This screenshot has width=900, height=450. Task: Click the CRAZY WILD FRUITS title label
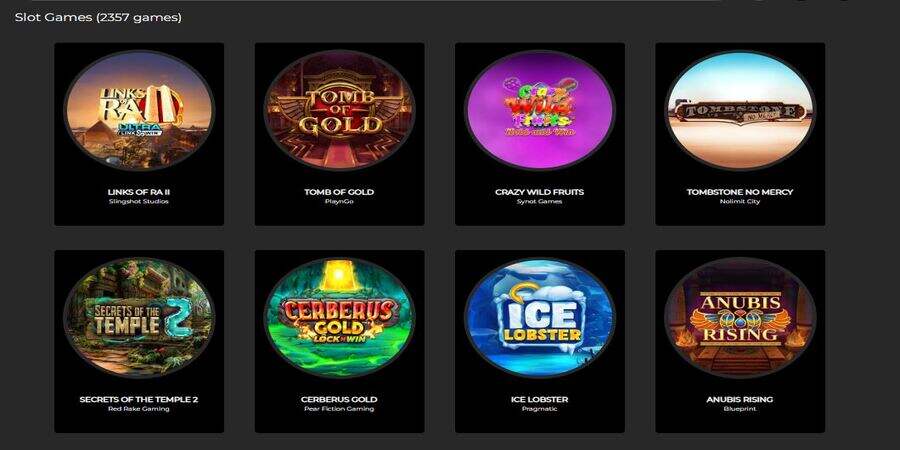[x=540, y=192]
